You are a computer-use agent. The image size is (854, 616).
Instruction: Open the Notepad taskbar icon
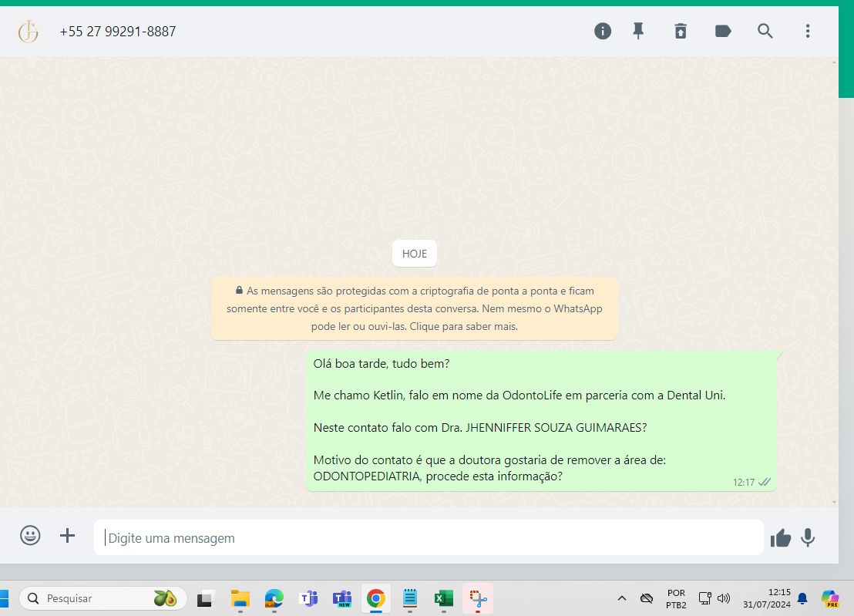(409, 598)
